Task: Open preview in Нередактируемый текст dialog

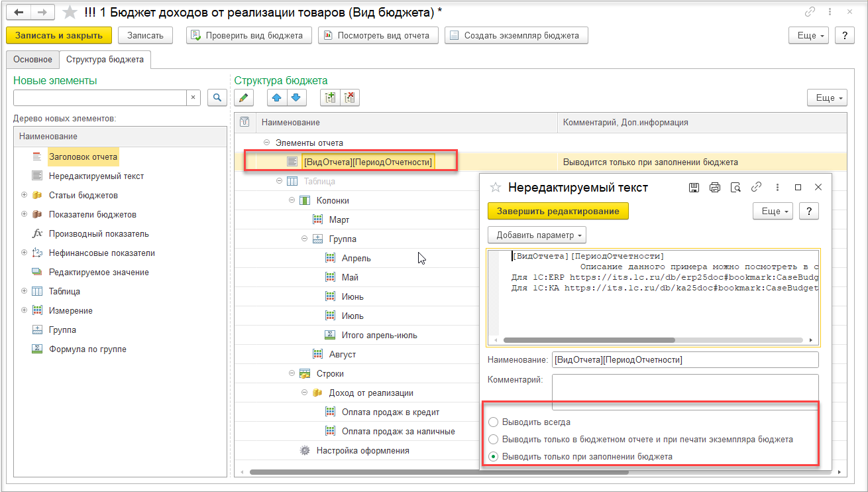Action: click(735, 188)
